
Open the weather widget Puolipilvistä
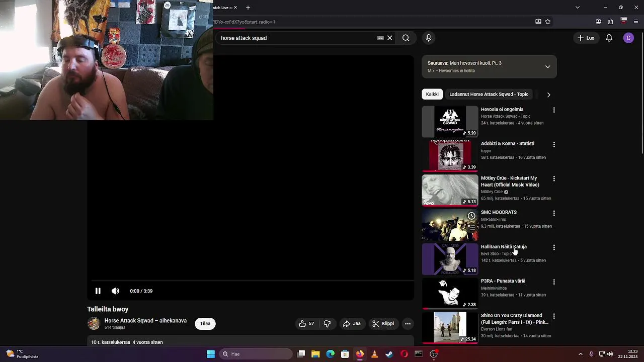click(x=23, y=354)
